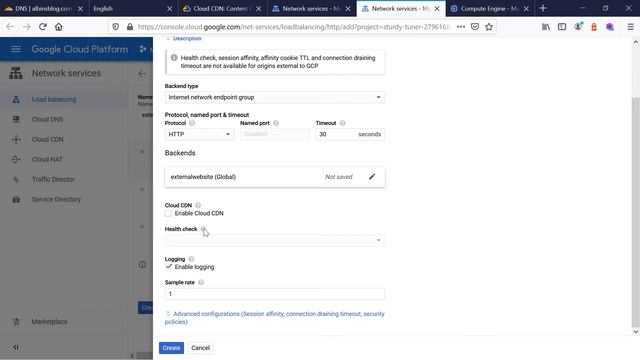Click the Create button
Viewport: 640px width, 360px height.
click(x=171, y=348)
